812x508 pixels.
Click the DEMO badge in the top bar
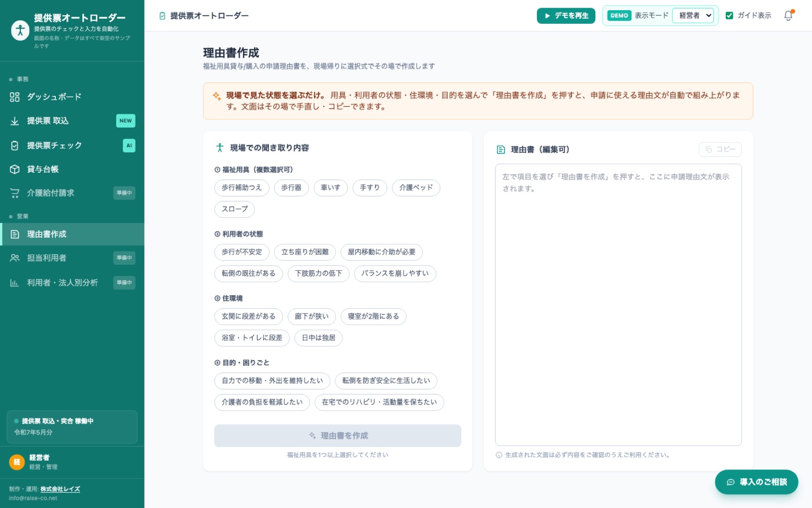[619, 16]
